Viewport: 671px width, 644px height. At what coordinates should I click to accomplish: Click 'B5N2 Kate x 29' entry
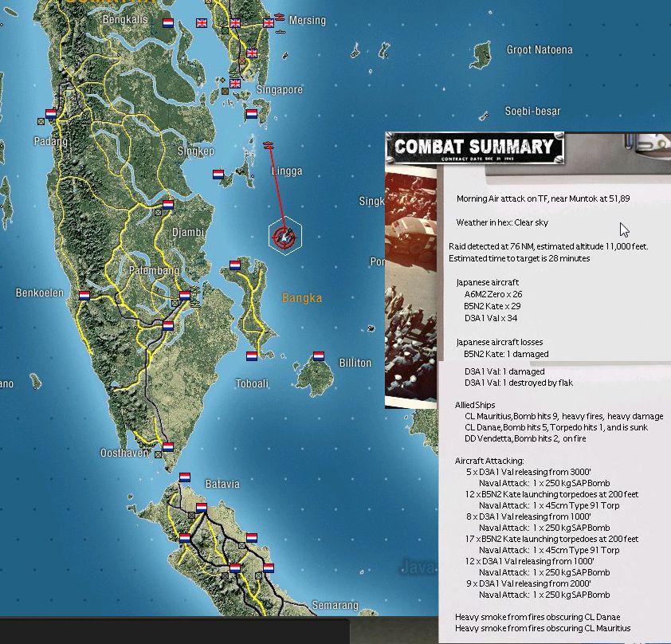pyautogui.click(x=492, y=306)
